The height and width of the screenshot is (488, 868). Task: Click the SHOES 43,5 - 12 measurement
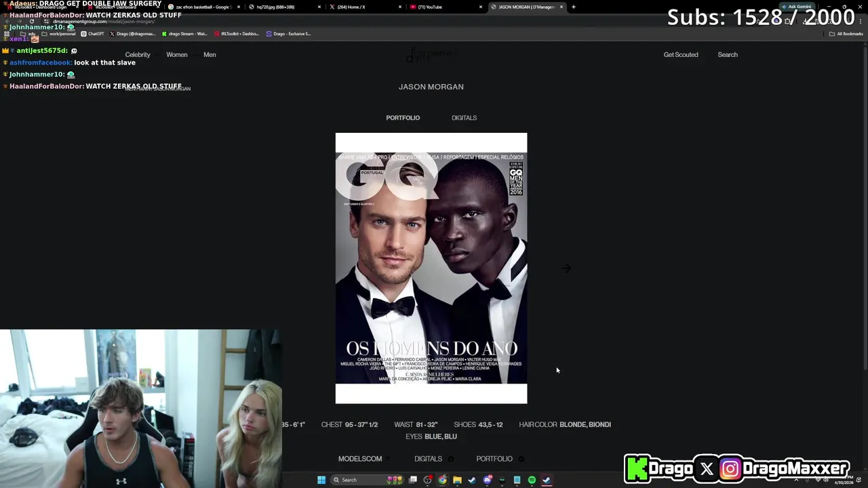[x=478, y=425]
